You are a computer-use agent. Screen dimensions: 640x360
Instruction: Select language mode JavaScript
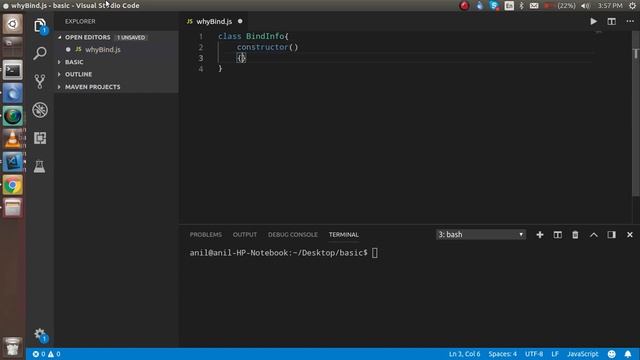tap(582, 354)
